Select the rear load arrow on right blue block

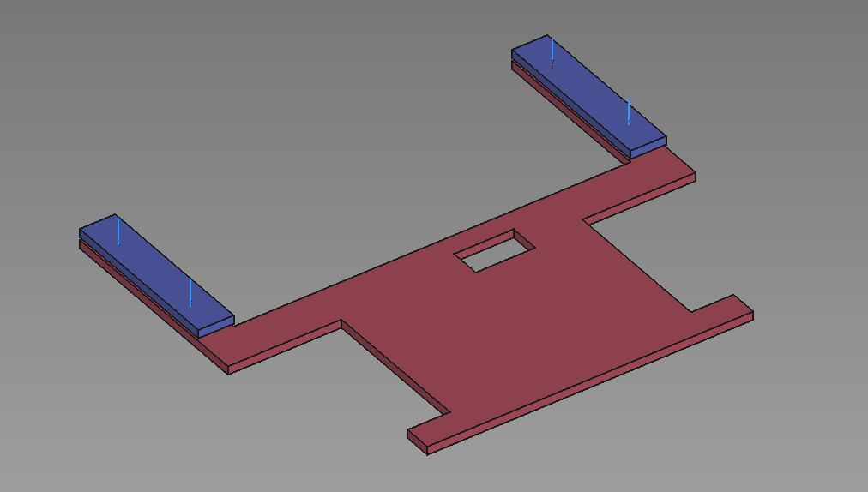(x=552, y=52)
